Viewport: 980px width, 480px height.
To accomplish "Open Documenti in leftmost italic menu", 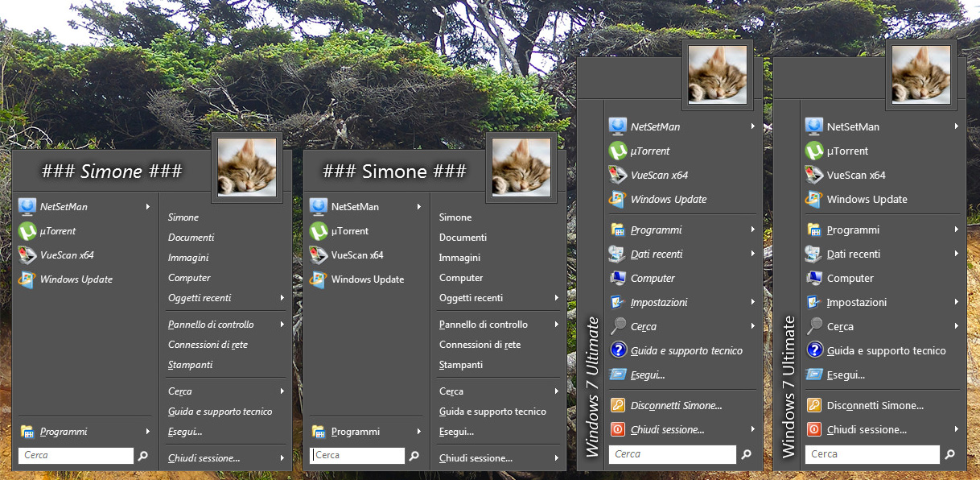I will coord(191,238).
